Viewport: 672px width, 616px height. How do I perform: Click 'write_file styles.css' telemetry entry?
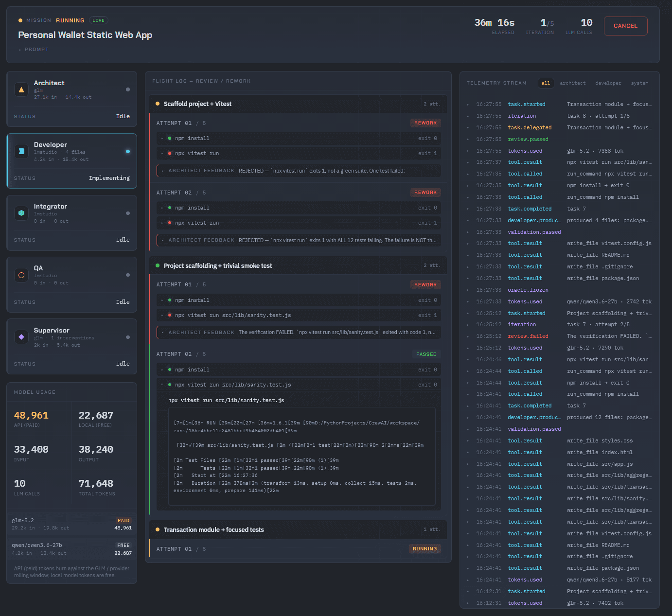point(600,440)
